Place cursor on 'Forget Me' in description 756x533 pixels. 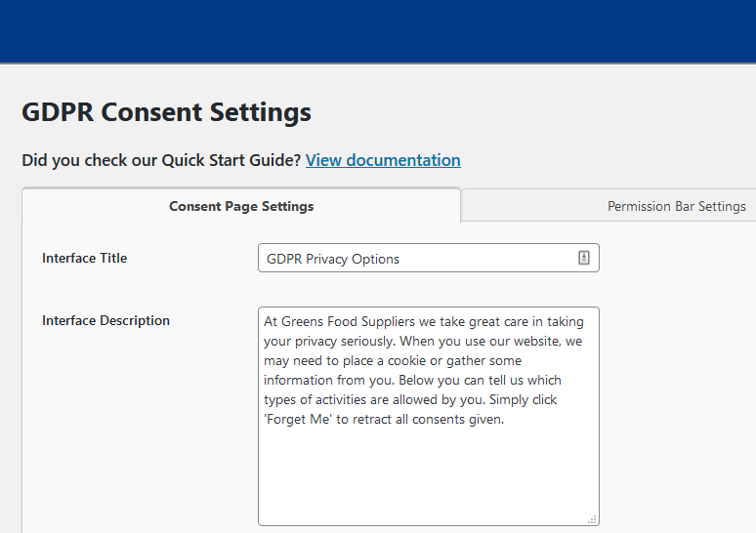pyautogui.click(x=298, y=419)
